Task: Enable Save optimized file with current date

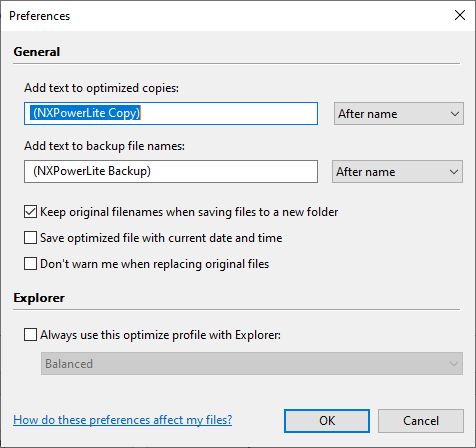Action: coord(30,238)
